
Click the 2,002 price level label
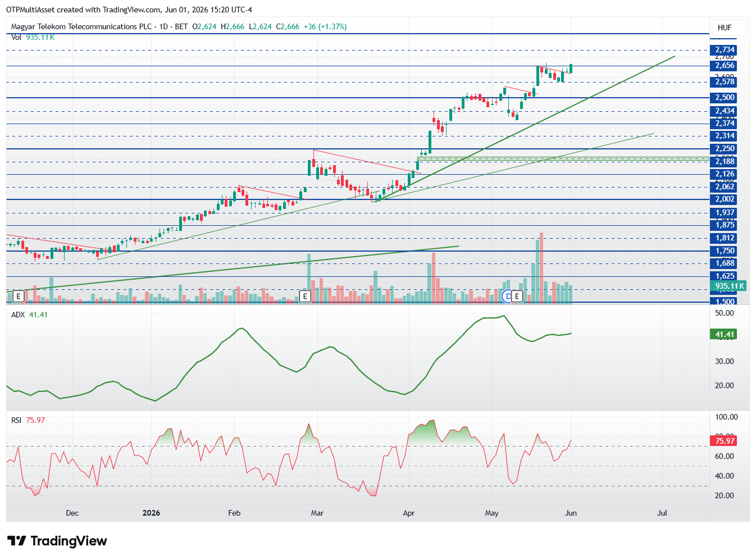(x=724, y=199)
